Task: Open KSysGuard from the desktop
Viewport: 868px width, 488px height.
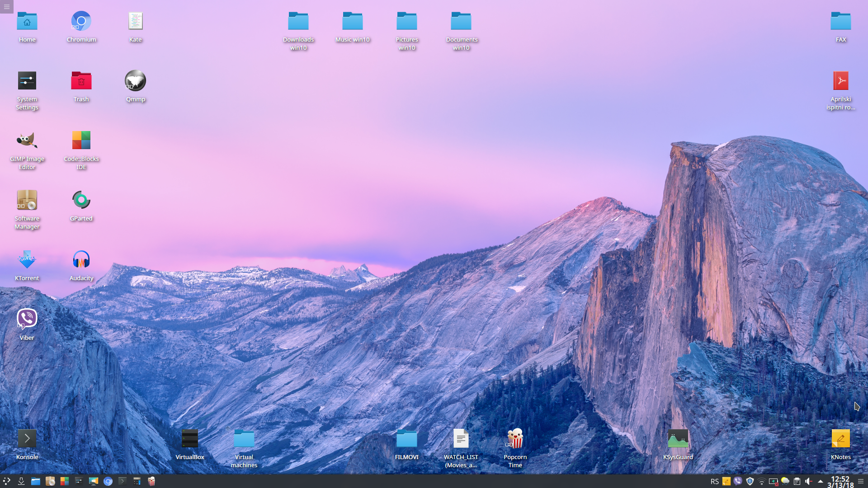Action: click(678, 439)
